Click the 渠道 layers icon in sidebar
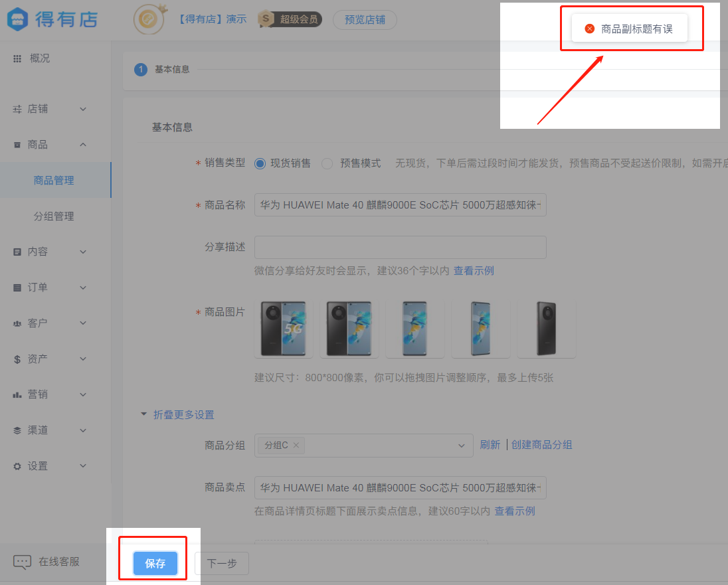Image resolution: width=728 pixels, height=585 pixels. click(x=17, y=430)
